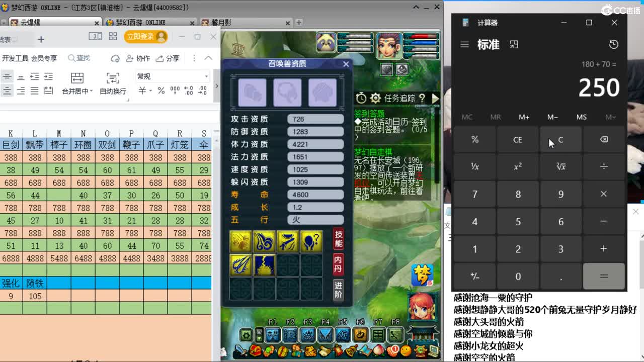The height and width of the screenshot is (362, 644).
Task: Click the calculator CE button
Action: 518,140
